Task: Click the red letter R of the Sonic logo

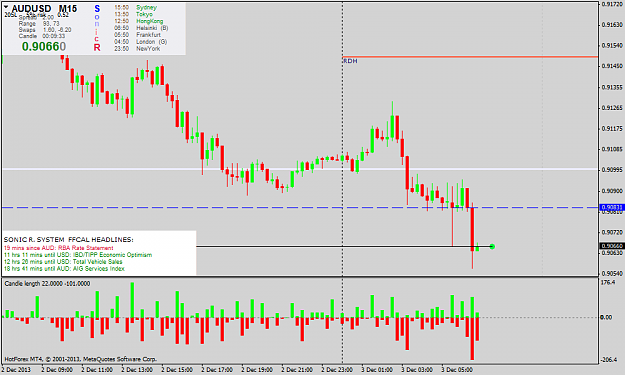Action: pos(97,47)
